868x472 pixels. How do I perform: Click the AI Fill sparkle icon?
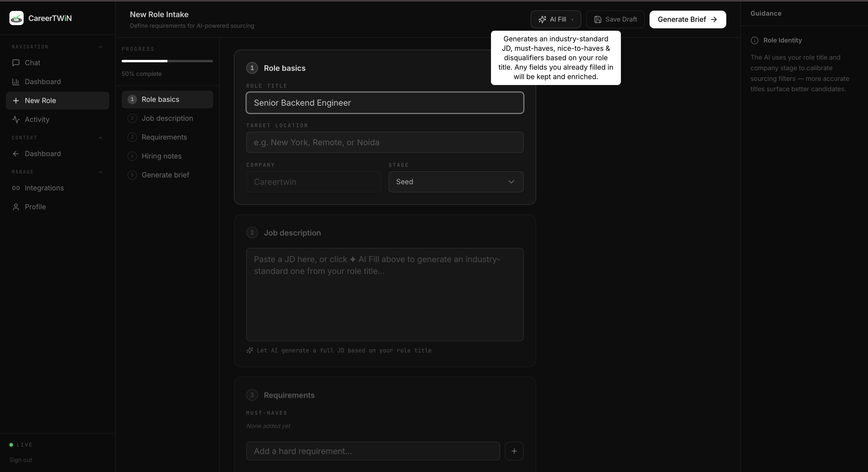[x=542, y=19]
